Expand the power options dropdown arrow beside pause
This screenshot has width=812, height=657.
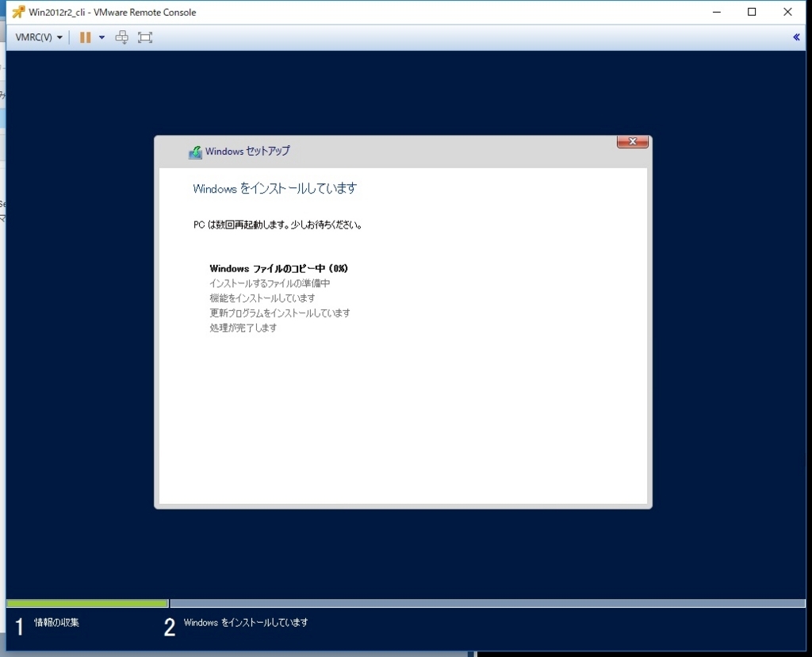click(x=101, y=37)
